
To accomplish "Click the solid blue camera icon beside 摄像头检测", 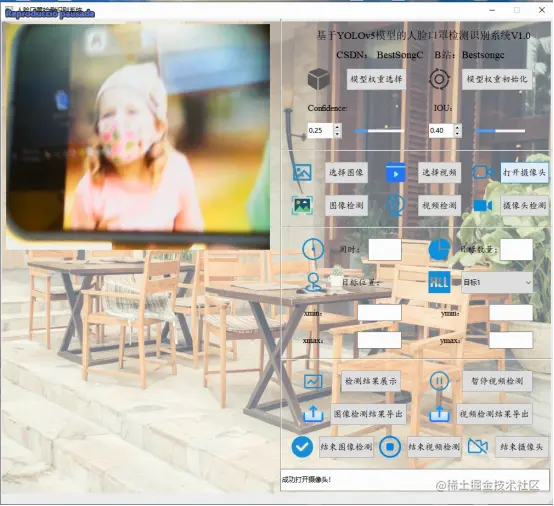I will (483, 205).
